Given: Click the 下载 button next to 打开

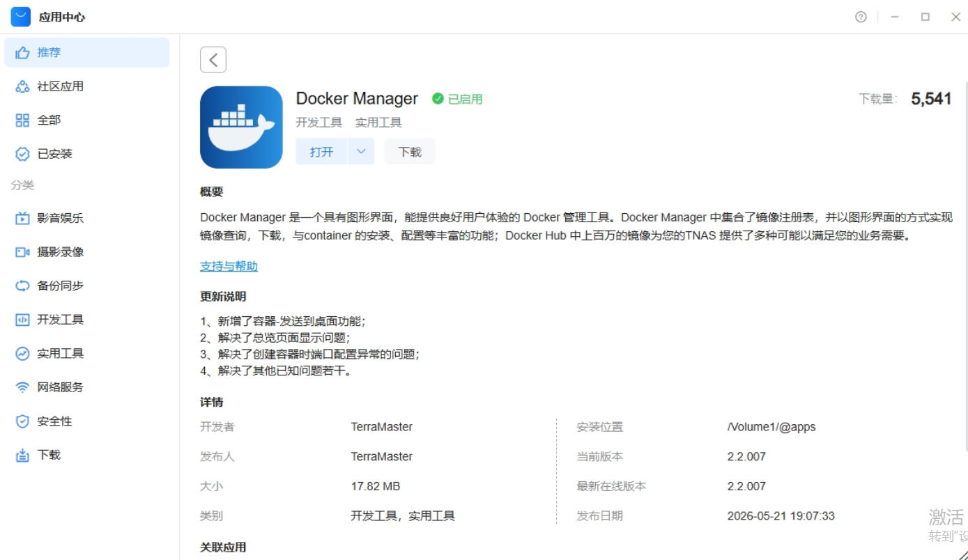Looking at the screenshot, I should tap(410, 151).
